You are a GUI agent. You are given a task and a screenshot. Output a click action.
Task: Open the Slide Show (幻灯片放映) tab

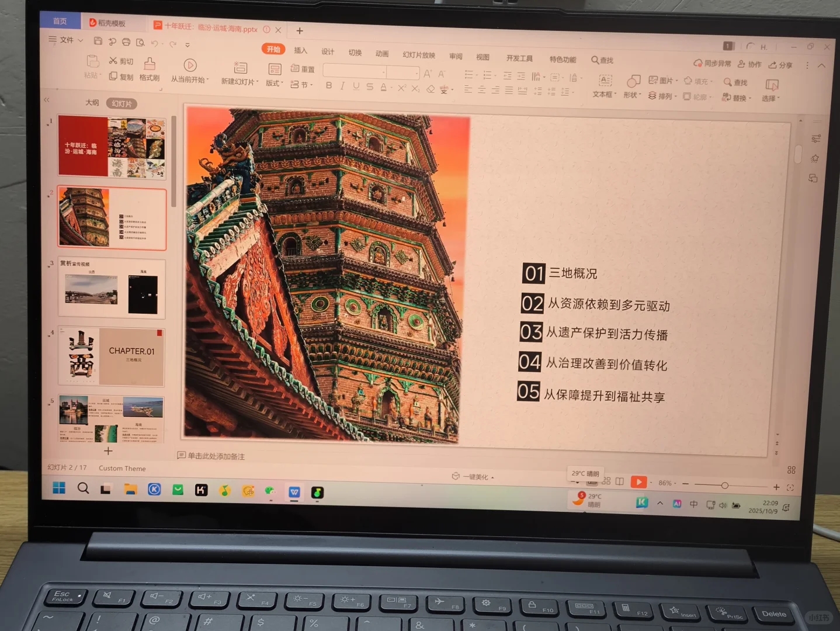419,55
